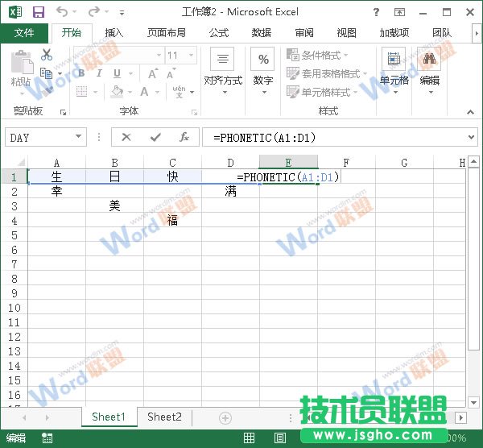Switch to the 加载项 ribbon tab
Image resolution: width=483 pixels, height=448 pixels.
[394, 33]
